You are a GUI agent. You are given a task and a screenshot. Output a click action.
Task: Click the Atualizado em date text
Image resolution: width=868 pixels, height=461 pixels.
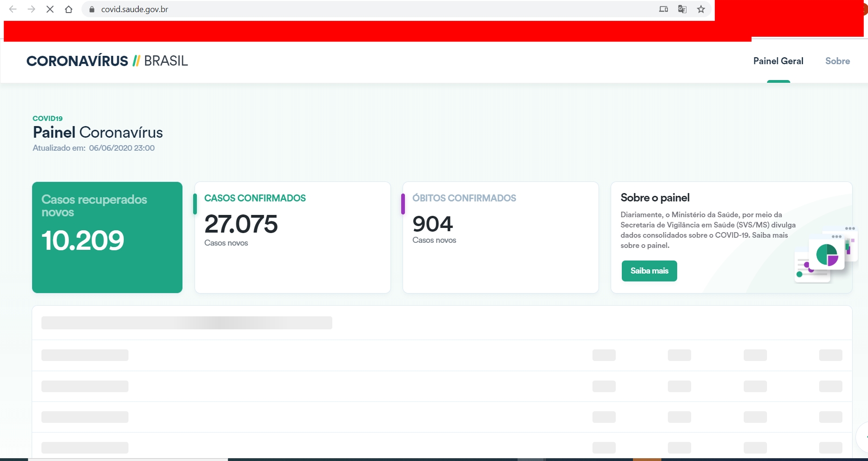[94, 148]
